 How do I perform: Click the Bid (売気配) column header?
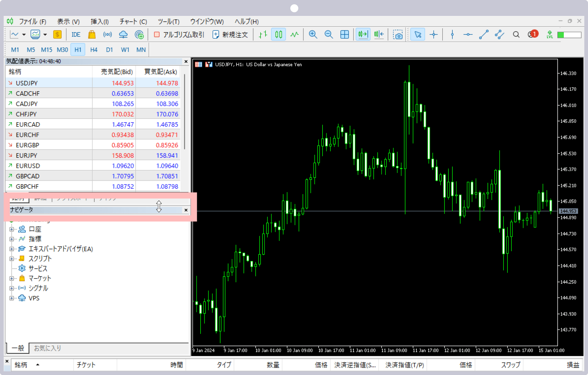point(114,72)
